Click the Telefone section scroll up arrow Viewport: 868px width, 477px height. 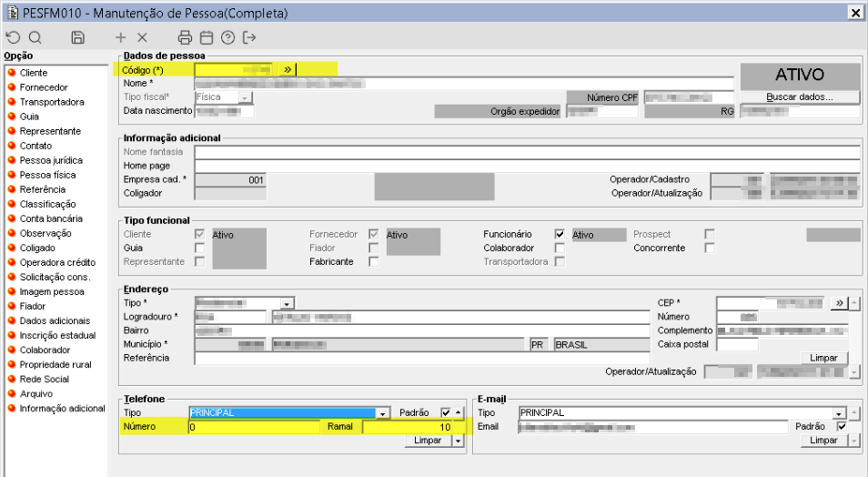pos(458,412)
